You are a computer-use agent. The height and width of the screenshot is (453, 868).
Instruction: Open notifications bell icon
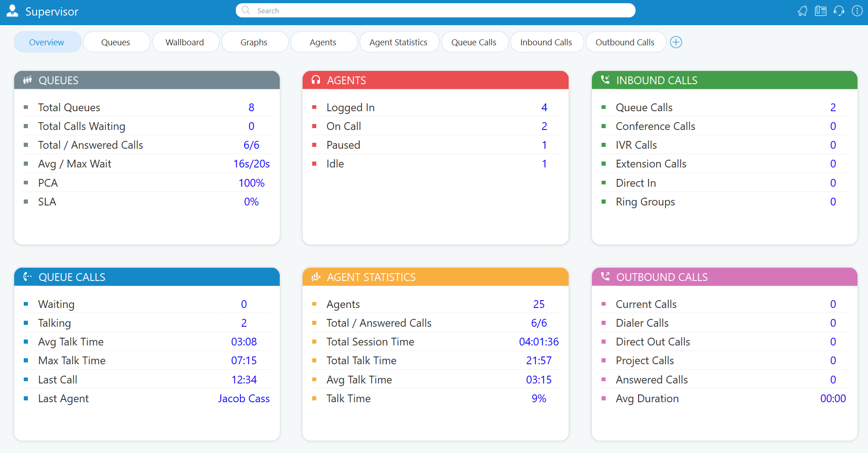[x=802, y=11]
